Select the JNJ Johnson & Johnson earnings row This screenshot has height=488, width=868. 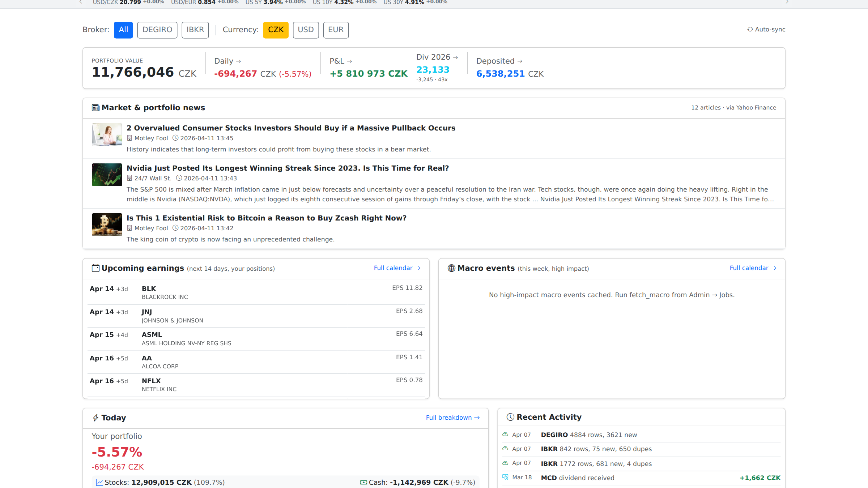[256, 316]
